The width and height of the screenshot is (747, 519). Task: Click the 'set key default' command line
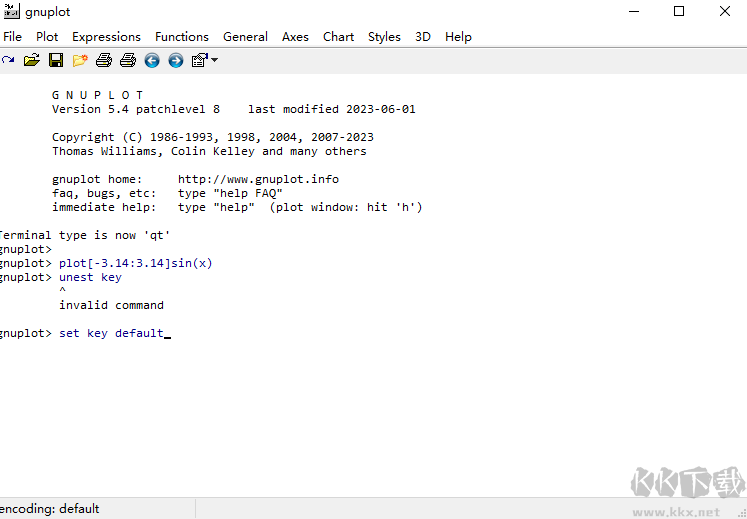click(111, 333)
